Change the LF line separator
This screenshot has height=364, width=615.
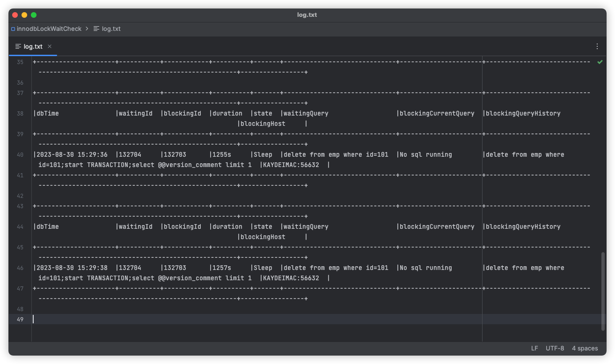coord(534,348)
